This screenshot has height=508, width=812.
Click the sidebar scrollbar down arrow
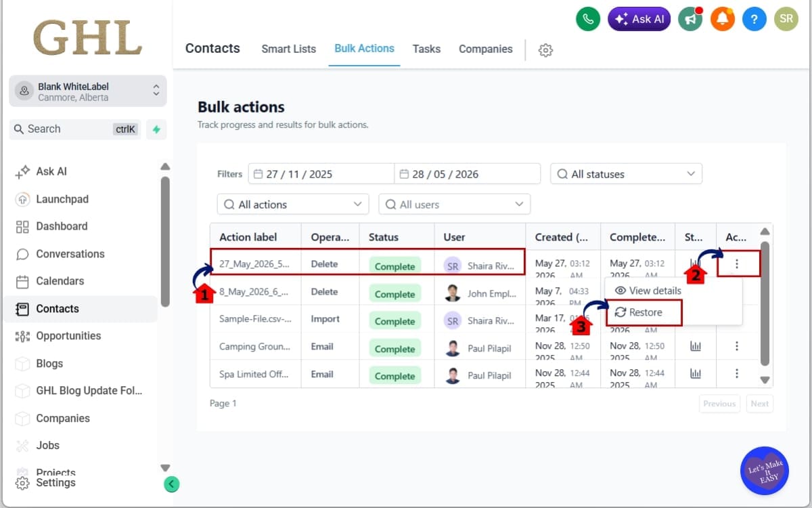click(165, 467)
